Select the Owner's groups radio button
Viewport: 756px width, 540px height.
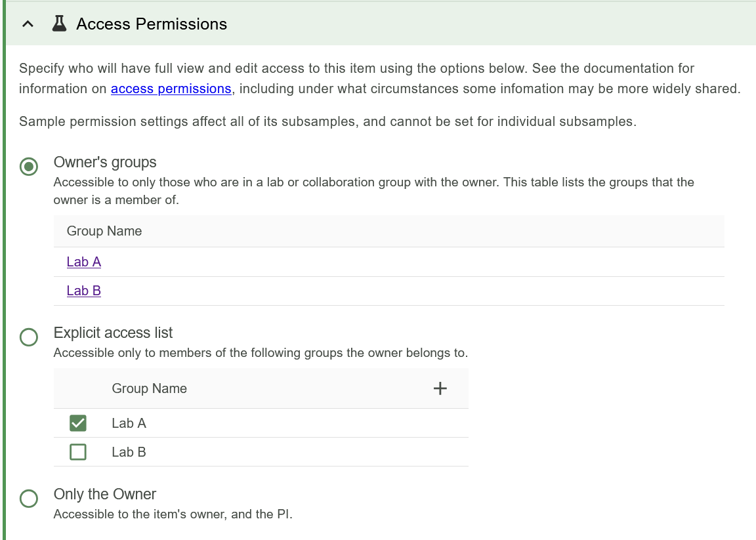tap(29, 167)
